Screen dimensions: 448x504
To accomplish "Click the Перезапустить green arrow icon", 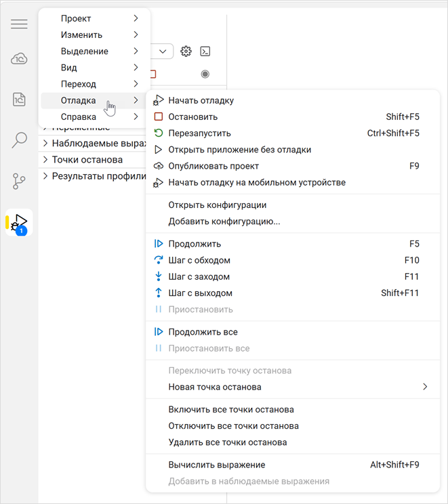I will (x=159, y=133).
